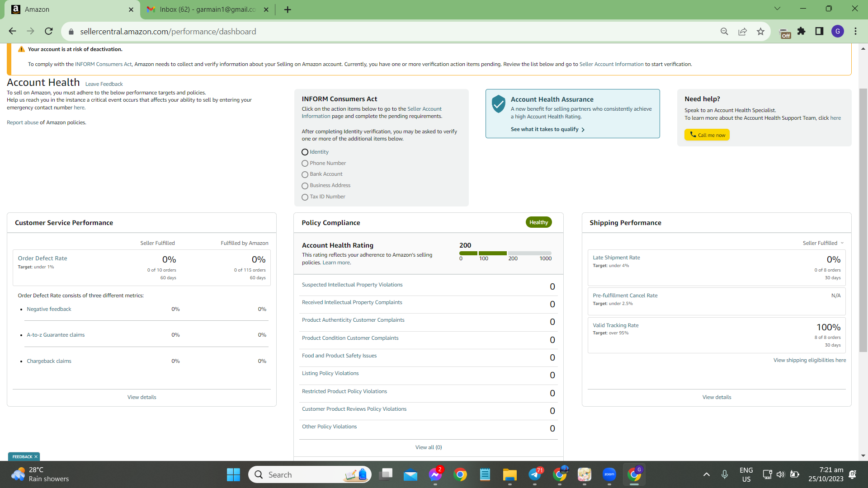The image size is (868, 488).
Task: Open a new browser tab
Action: 288,9
